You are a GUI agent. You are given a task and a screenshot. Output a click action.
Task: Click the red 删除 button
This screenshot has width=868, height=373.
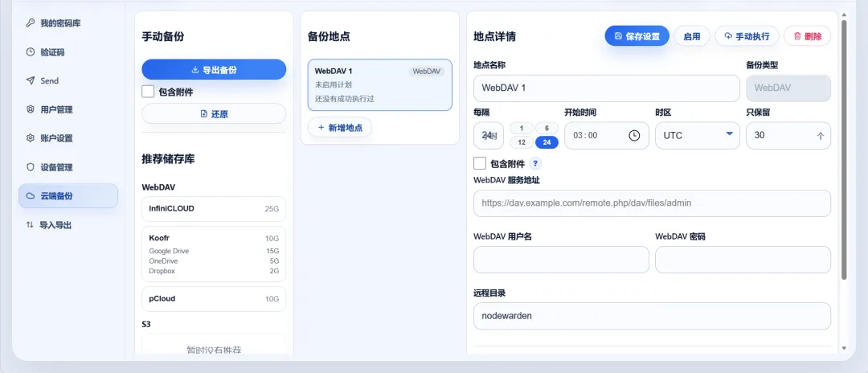point(807,36)
